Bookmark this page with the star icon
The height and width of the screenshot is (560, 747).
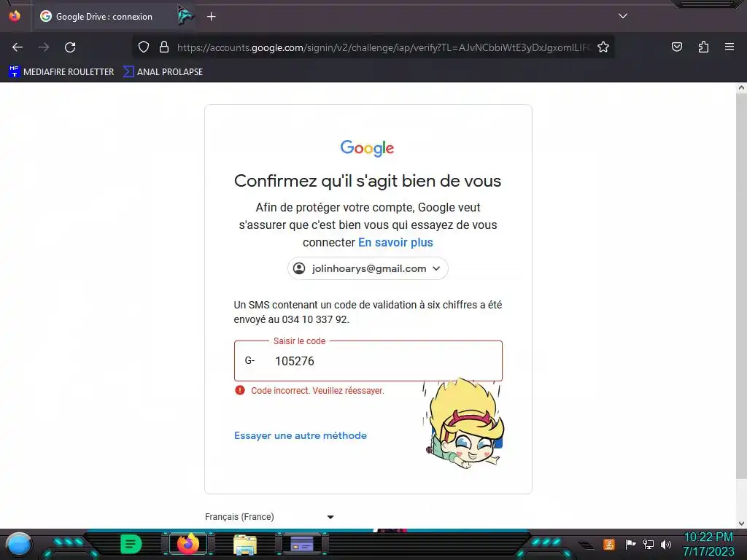coord(603,47)
